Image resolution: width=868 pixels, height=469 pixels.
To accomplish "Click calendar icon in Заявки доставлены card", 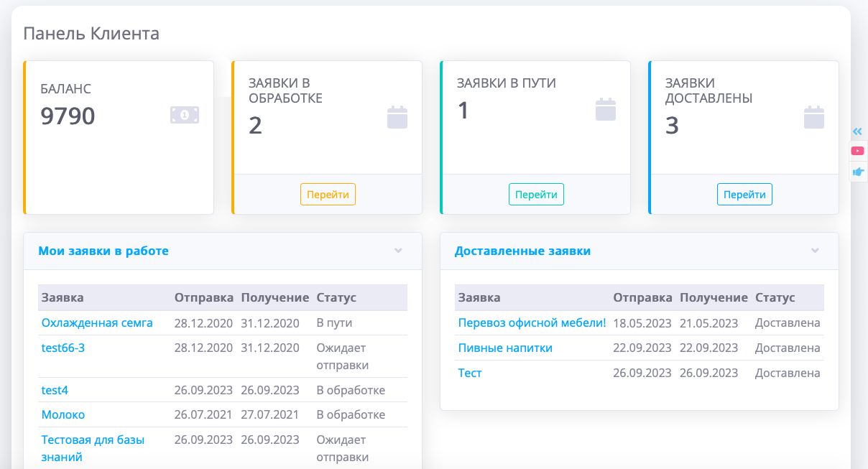I will tap(814, 117).
